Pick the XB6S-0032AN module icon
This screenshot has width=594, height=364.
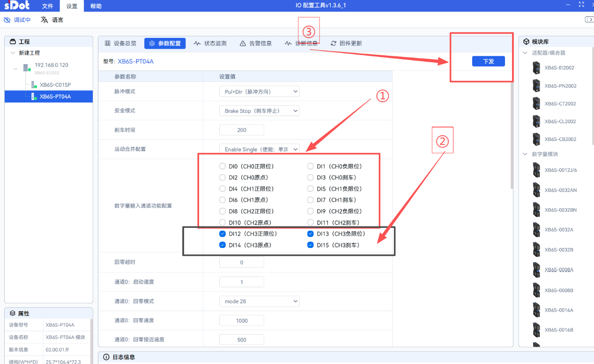(x=536, y=190)
